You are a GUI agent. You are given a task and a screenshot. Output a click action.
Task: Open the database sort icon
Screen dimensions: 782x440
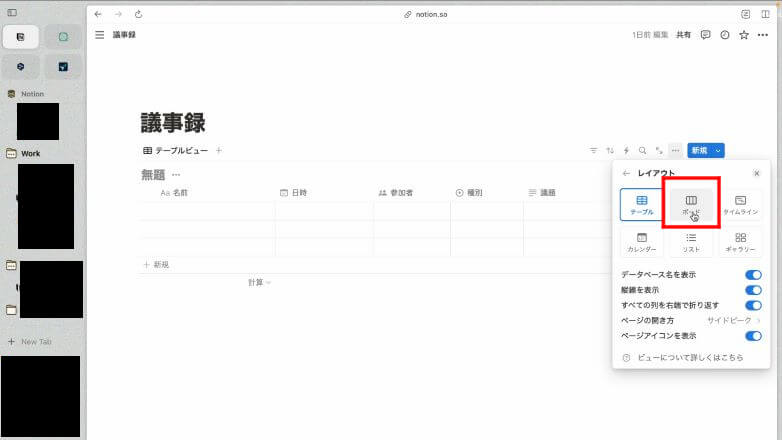(610, 150)
